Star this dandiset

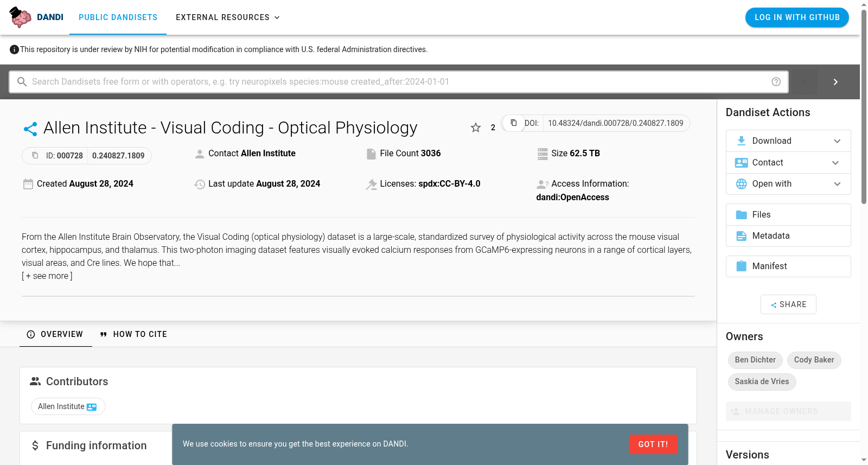click(476, 128)
